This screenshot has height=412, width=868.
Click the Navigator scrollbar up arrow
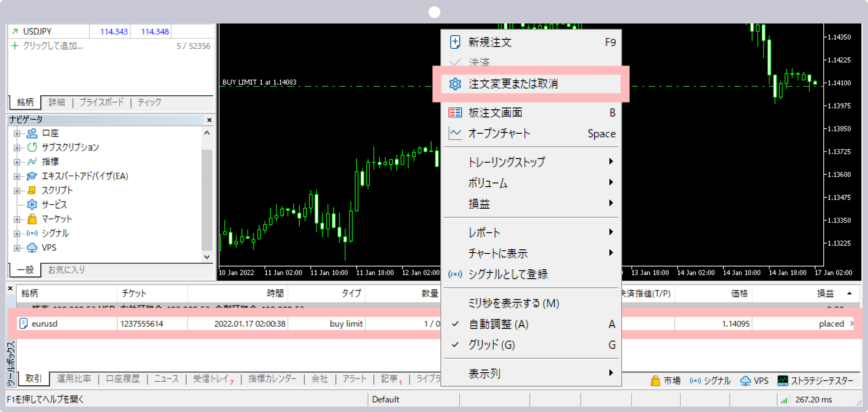(x=207, y=133)
